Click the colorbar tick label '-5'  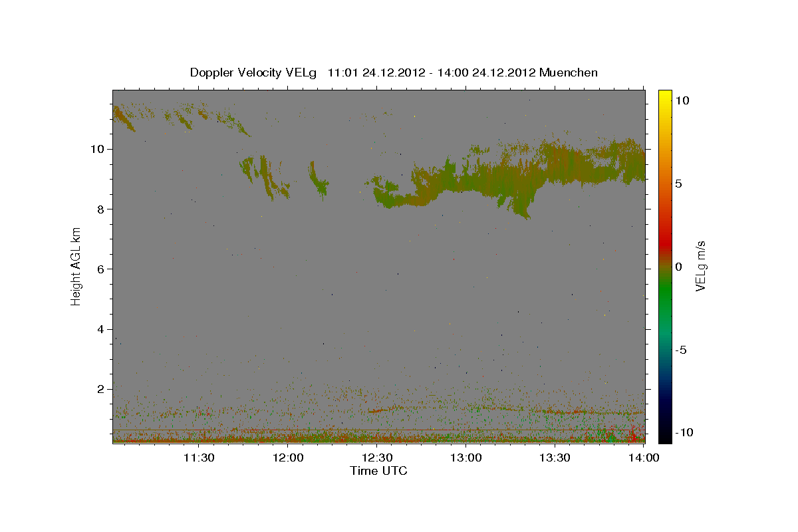[x=680, y=350]
